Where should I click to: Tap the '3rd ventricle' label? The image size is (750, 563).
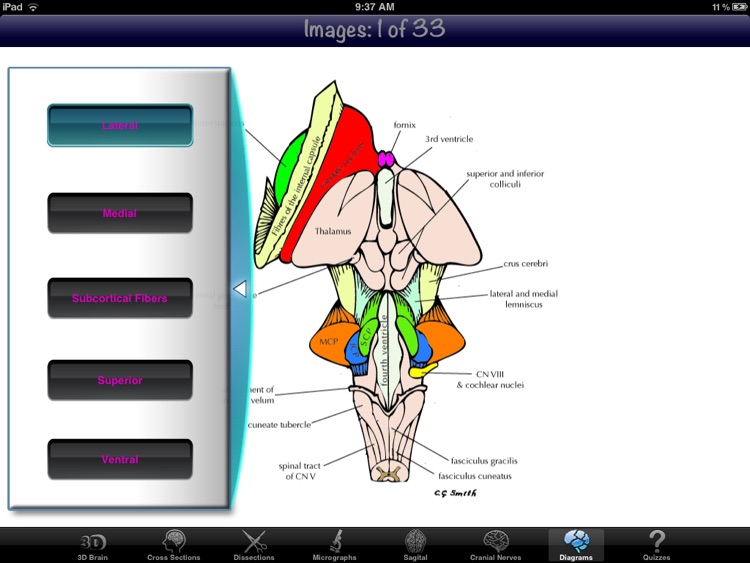[x=449, y=139]
